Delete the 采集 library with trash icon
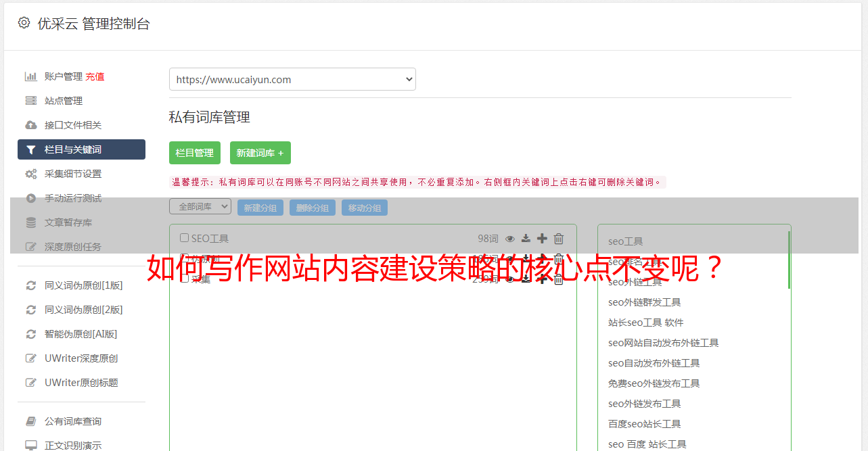Viewport: 868px width, 451px height. (x=559, y=279)
